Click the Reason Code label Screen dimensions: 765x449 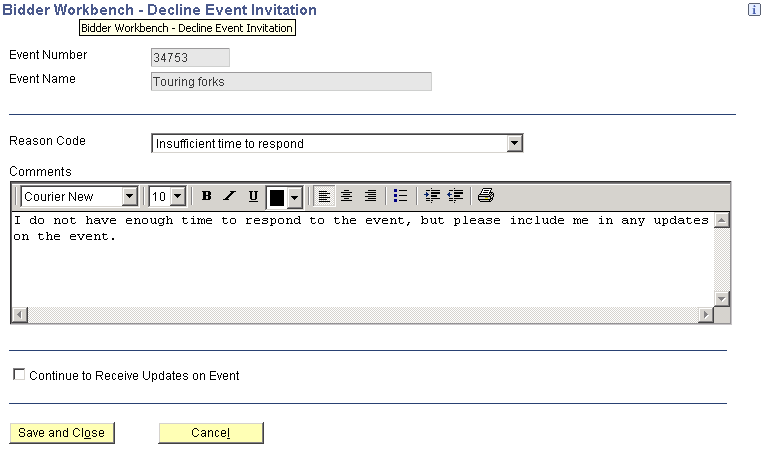[47, 141]
